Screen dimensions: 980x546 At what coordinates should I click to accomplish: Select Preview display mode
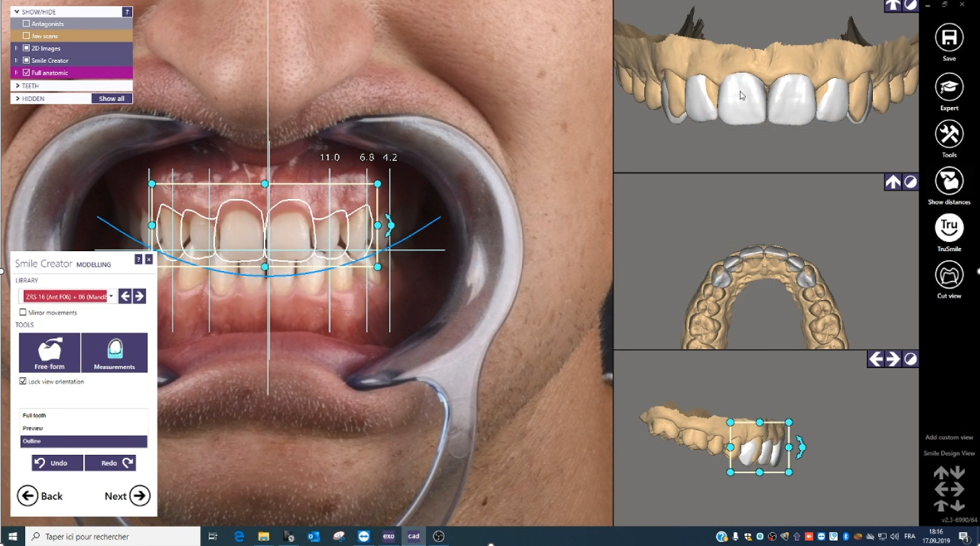(x=83, y=428)
